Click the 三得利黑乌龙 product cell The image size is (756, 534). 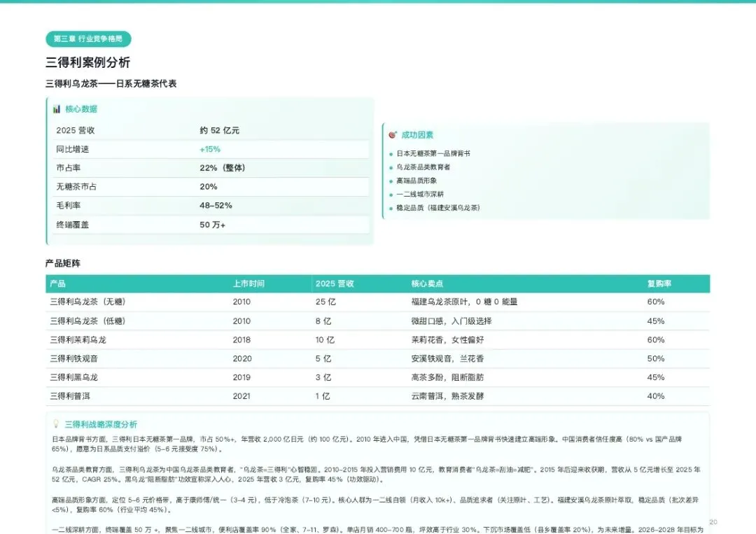73,378
